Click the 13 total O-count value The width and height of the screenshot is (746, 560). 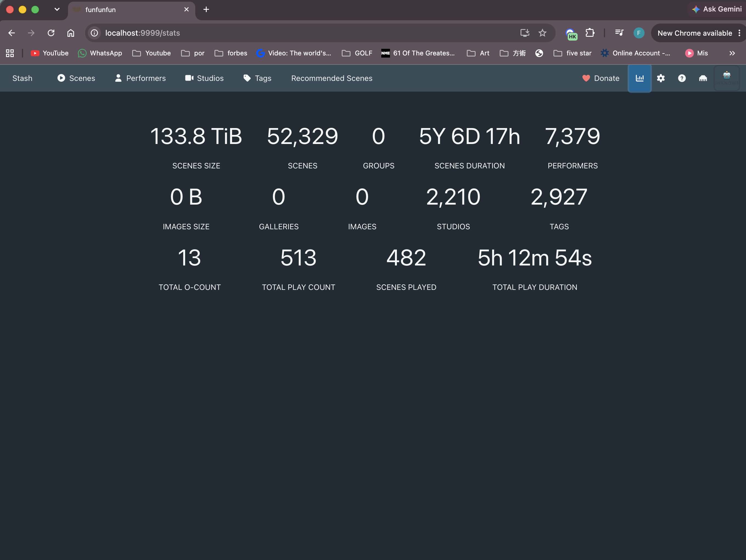pyautogui.click(x=190, y=258)
